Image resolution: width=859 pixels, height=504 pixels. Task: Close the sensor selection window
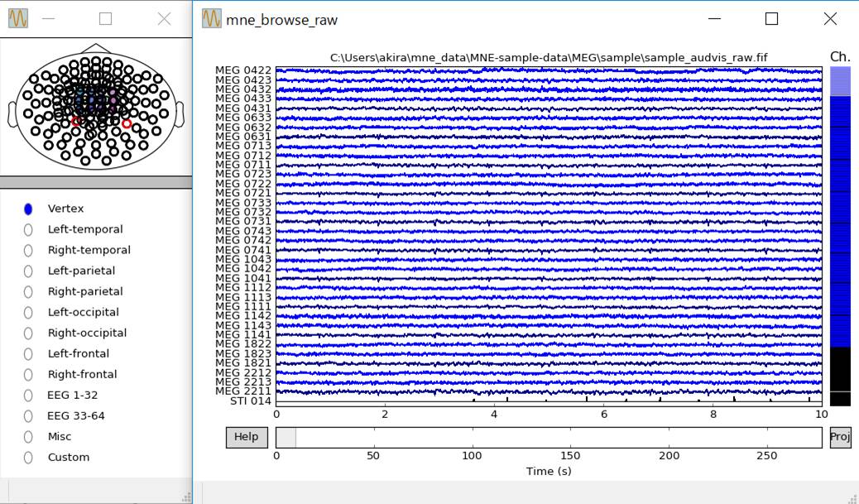tap(164, 19)
